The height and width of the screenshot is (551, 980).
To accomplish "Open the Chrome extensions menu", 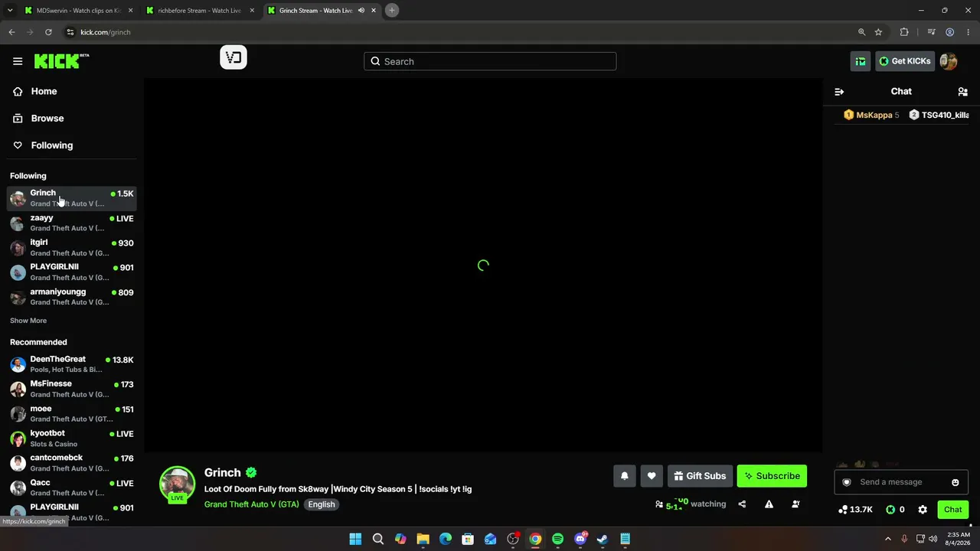I will point(904,32).
